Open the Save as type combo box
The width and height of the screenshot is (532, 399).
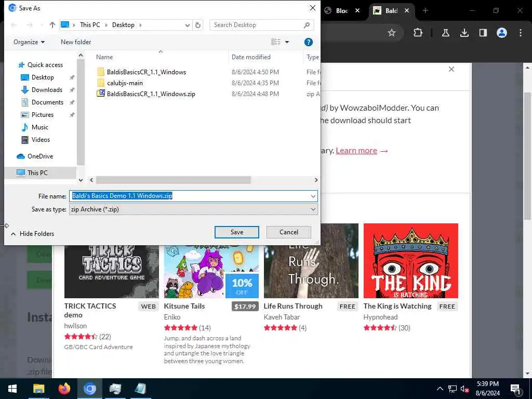click(193, 209)
